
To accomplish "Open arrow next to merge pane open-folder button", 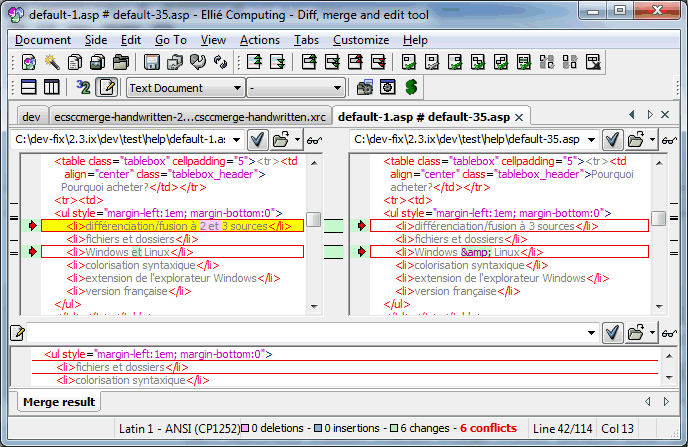I will [652, 333].
